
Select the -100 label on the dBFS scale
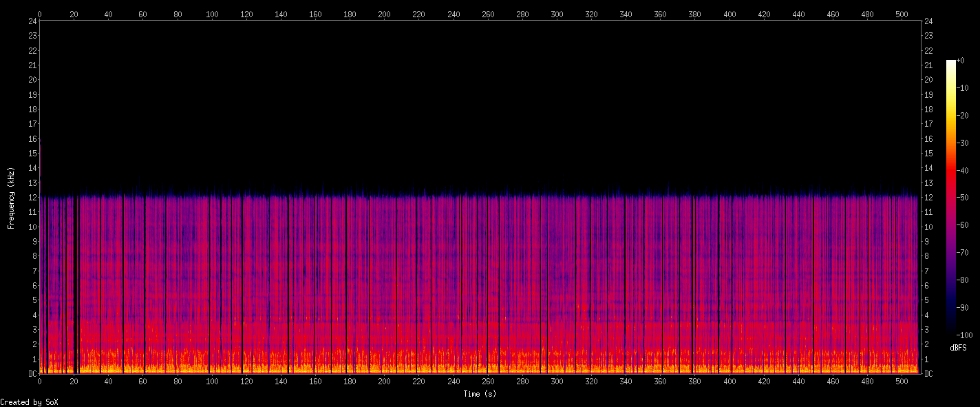[x=965, y=335]
